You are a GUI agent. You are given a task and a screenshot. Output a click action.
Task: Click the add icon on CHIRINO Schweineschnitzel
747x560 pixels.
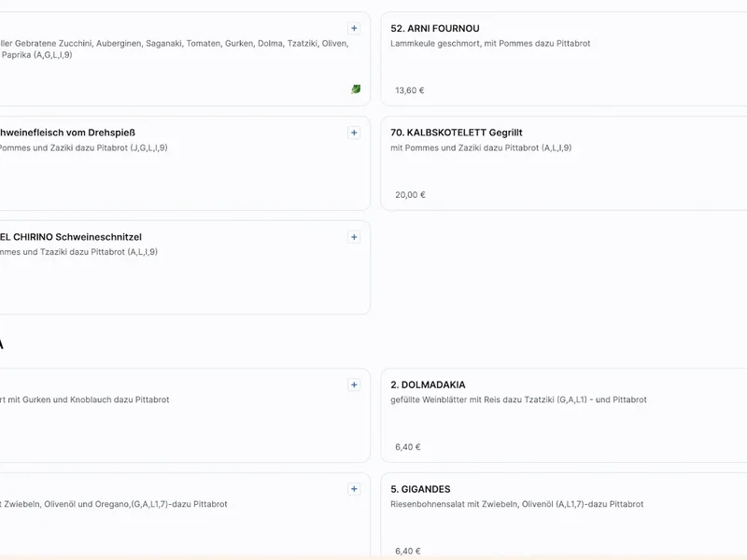coord(354,237)
